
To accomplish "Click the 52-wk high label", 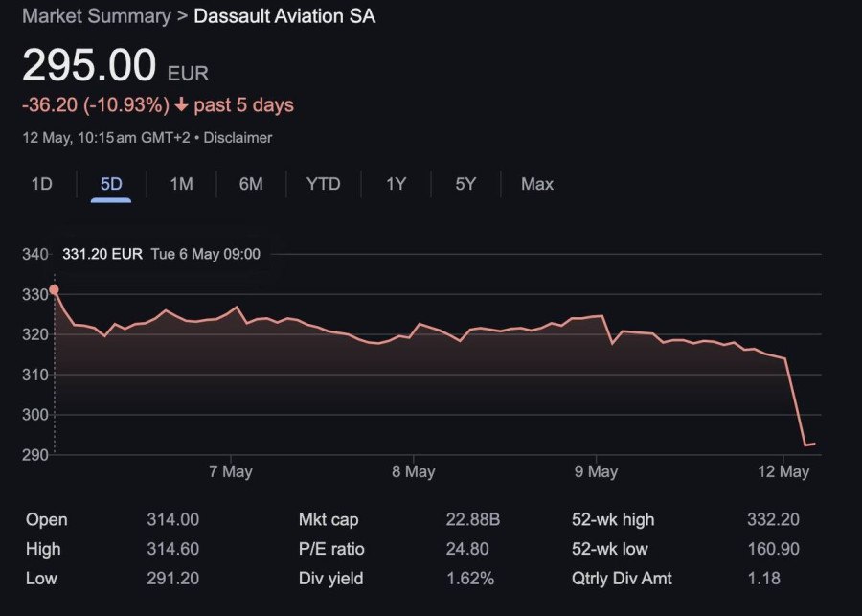I will [x=613, y=520].
